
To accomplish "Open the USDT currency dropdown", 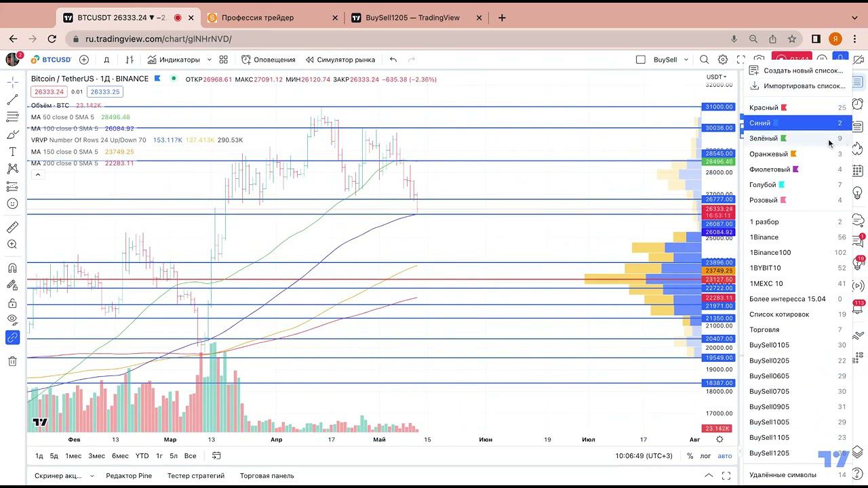I will [x=716, y=77].
